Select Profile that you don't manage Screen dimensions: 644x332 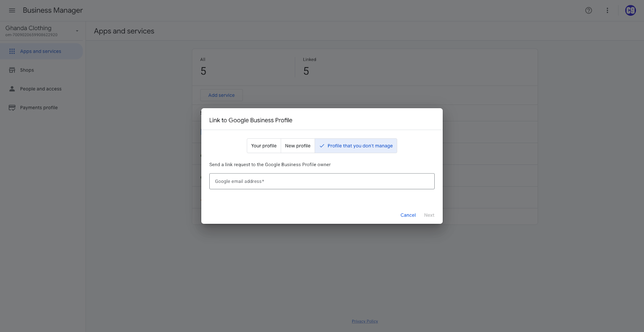click(356, 146)
